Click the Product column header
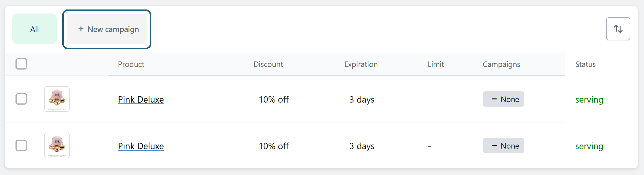The width and height of the screenshot is (644, 175). [x=131, y=64]
